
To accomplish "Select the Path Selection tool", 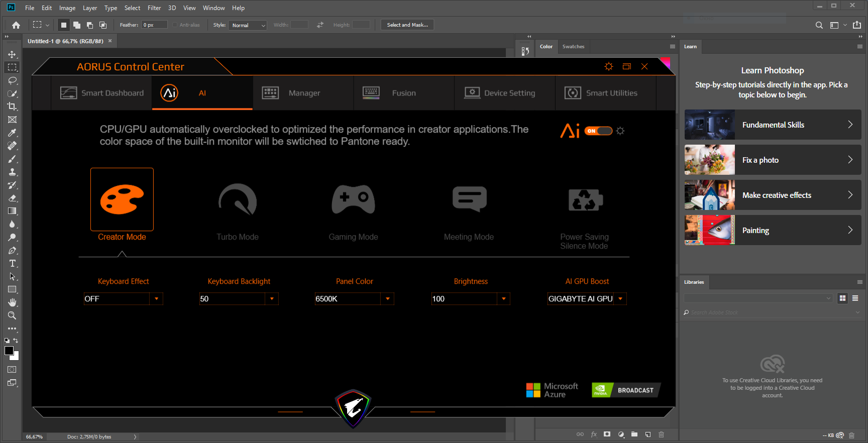I will tap(12, 276).
